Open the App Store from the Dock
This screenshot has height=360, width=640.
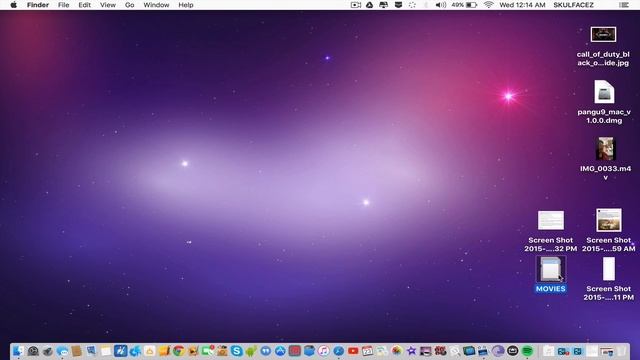[x=280, y=351]
